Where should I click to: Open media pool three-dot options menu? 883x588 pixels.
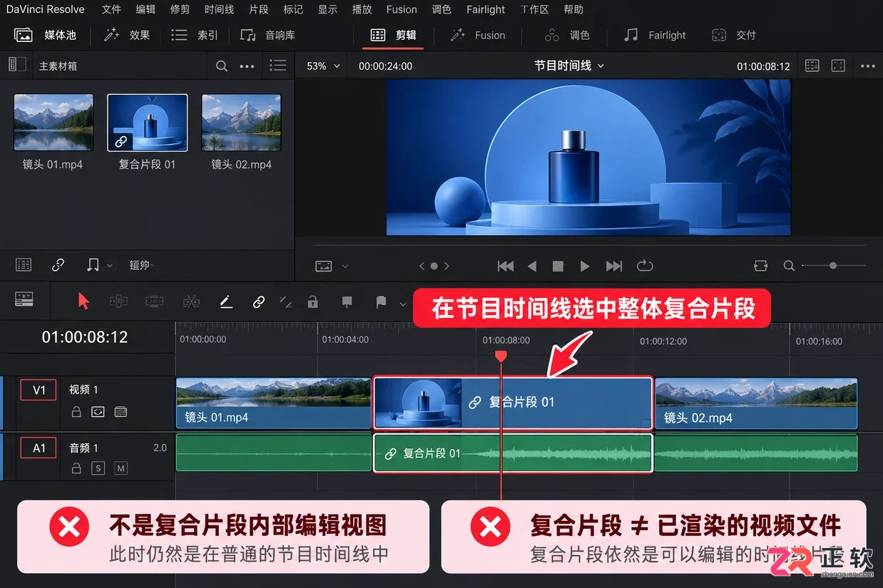247,66
